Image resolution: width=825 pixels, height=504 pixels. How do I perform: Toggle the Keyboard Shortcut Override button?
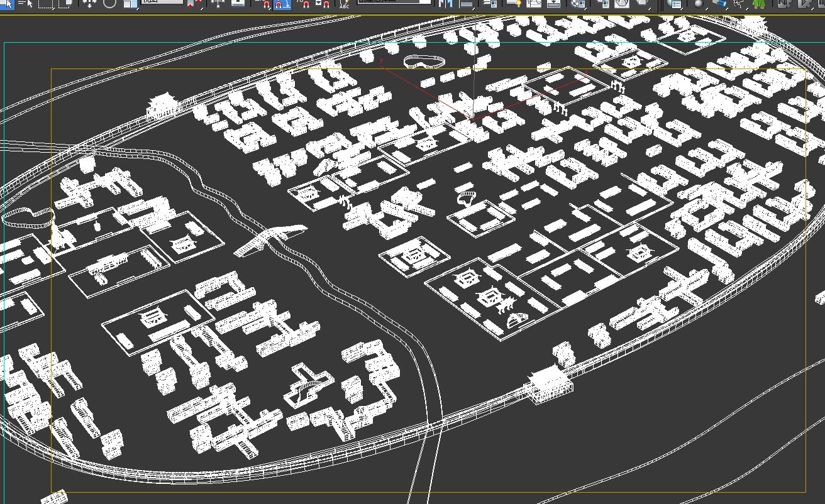click(238, 3)
